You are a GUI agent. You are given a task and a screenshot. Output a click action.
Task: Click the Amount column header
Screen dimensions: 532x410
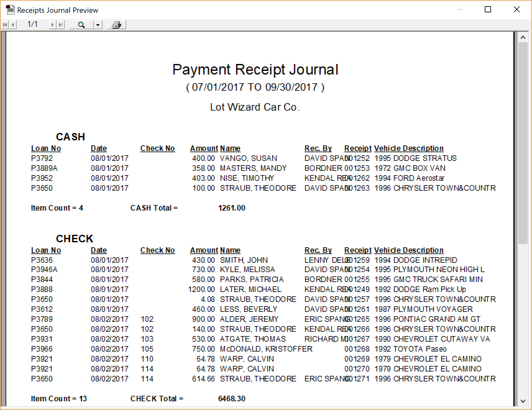(204, 148)
